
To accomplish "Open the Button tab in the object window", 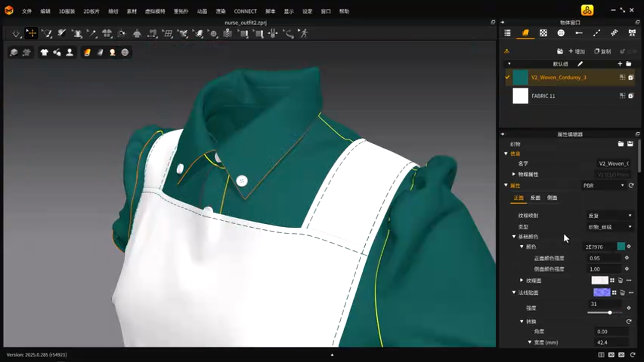I will point(561,33).
